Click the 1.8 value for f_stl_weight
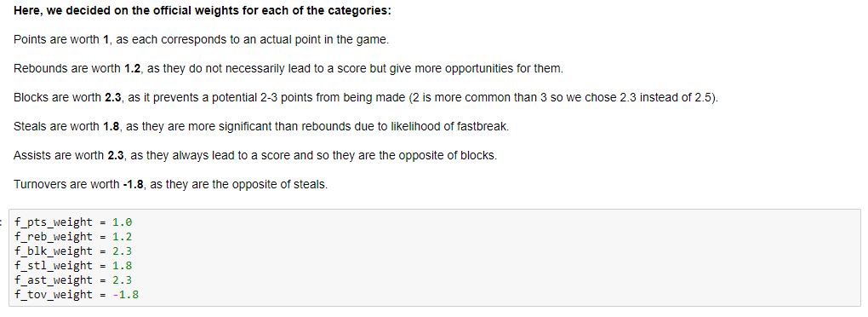 123,266
